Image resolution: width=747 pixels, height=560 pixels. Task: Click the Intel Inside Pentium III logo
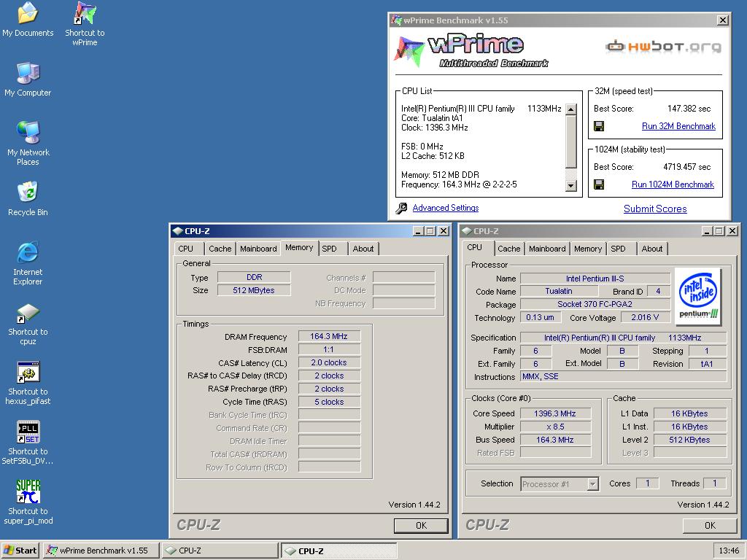tap(698, 296)
